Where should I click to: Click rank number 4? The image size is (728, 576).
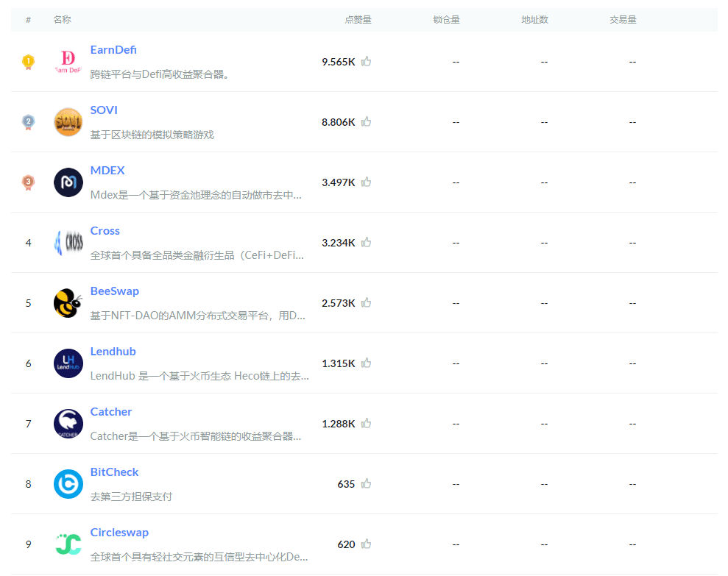pos(28,243)
